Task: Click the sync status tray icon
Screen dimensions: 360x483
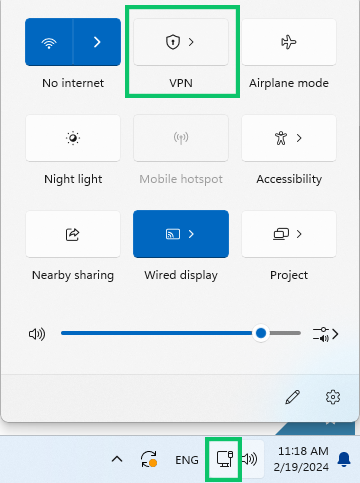Action: point(149,459)
